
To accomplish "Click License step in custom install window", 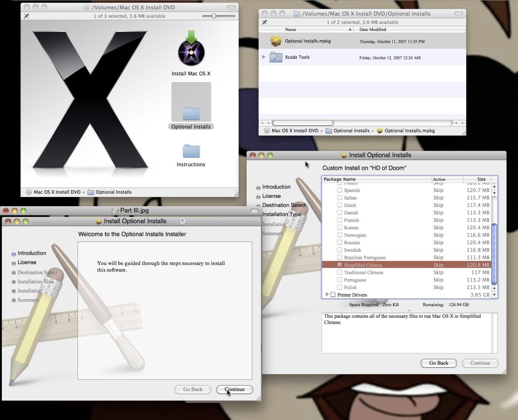I will pyautogui.click(x=271, y=196).
